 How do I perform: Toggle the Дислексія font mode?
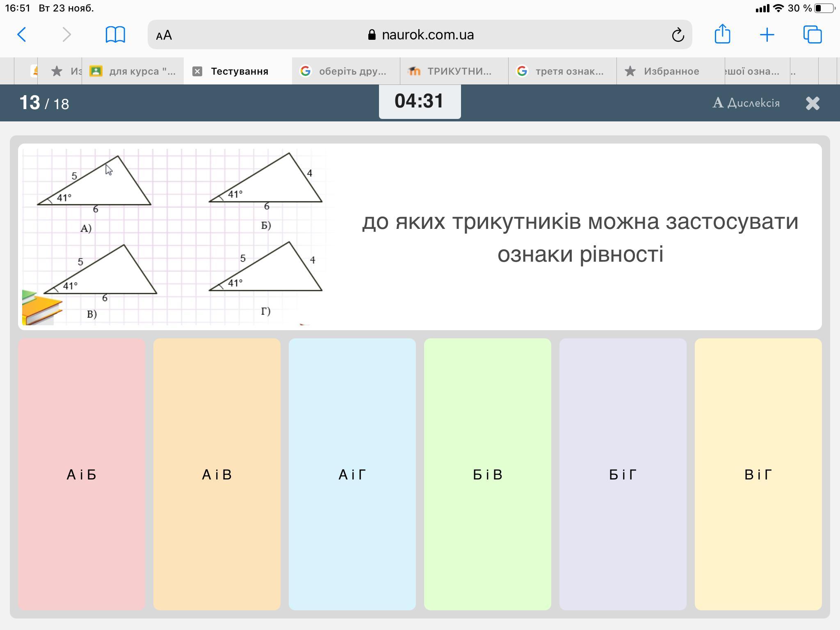(x=746, y=103)
